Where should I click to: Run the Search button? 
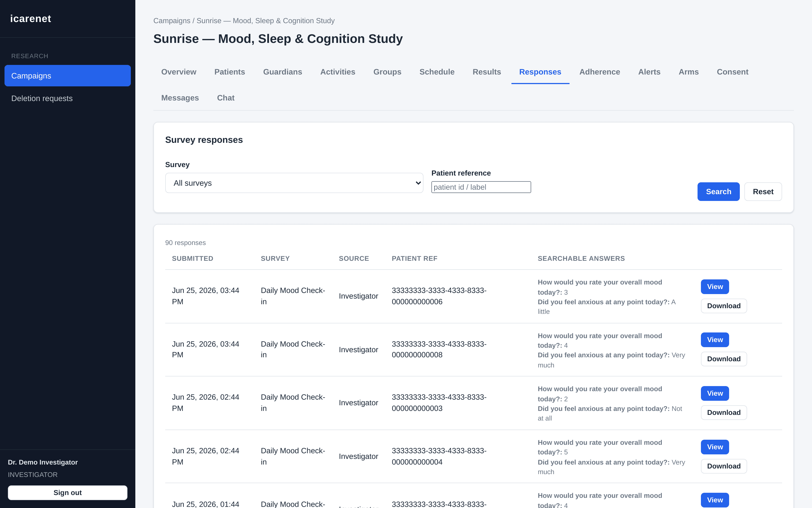tap(718, 192)
